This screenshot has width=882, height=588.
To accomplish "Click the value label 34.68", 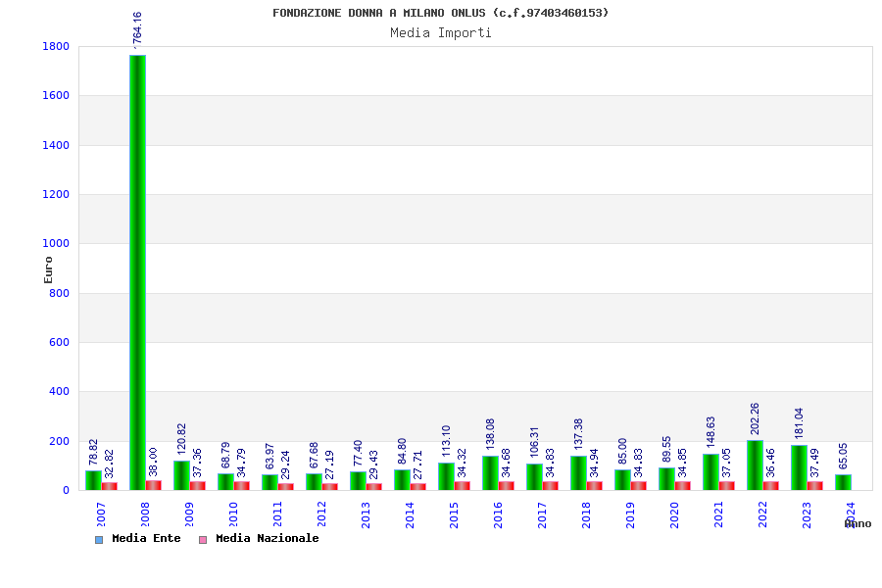I will pos(506,463).
